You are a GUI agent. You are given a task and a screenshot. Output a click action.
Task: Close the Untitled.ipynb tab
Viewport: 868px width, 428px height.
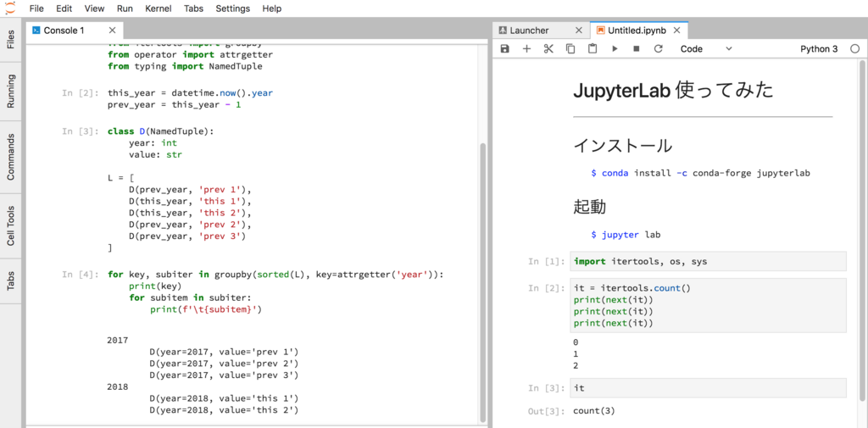pos(678,31)
